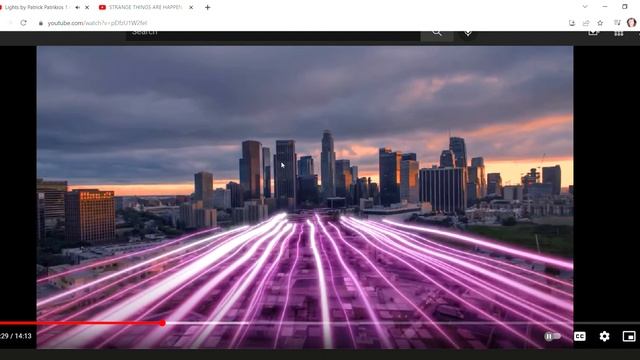Enable miniplayer mode

tap(629, 336)
